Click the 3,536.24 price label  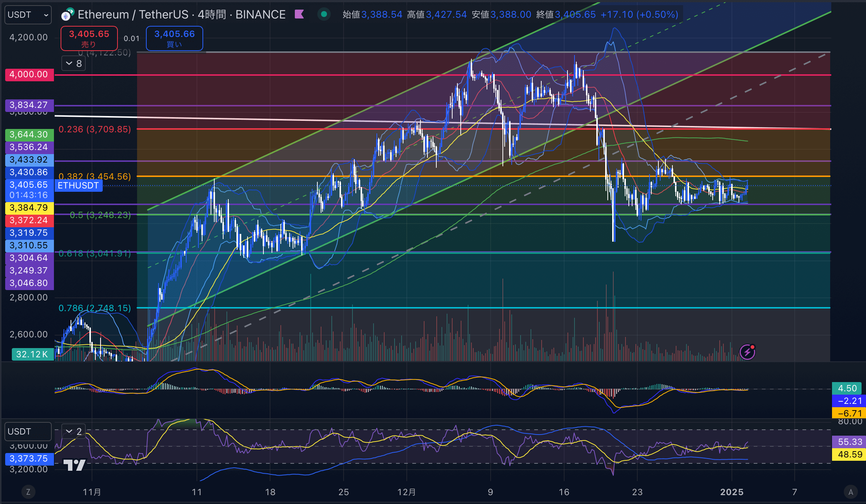[x=29, y=147]
